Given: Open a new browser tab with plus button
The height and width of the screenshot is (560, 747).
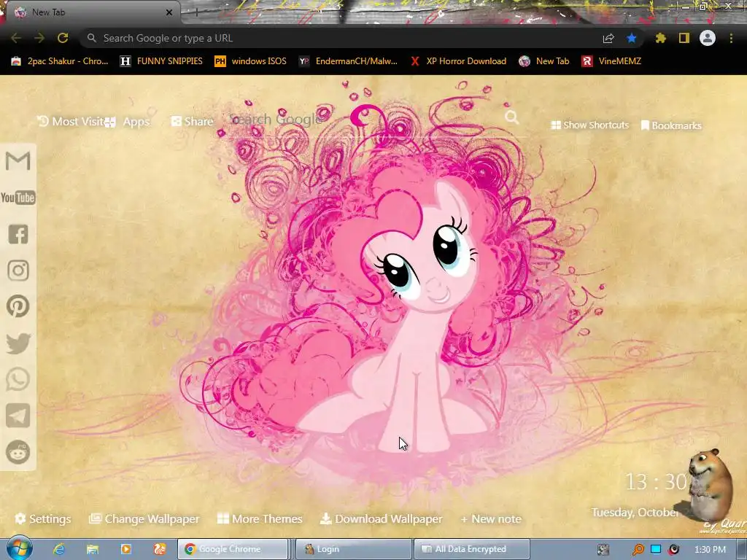Looking at the screenshot, I should pyautogui.click(x=196, y=12).
